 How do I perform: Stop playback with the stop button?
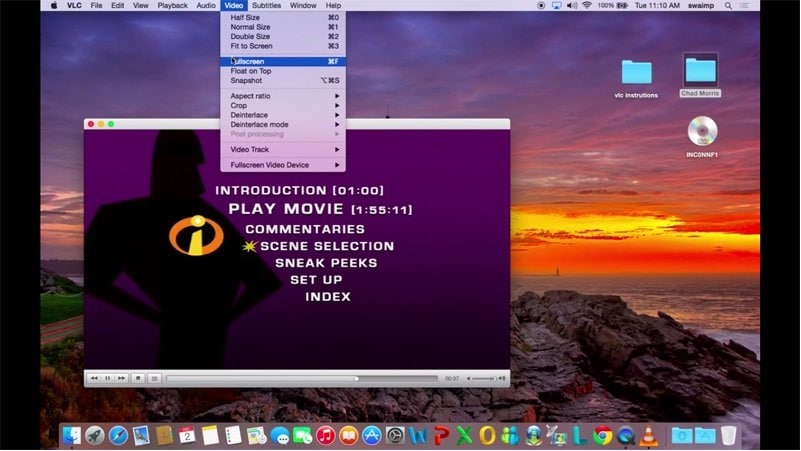tap(138, 378)
